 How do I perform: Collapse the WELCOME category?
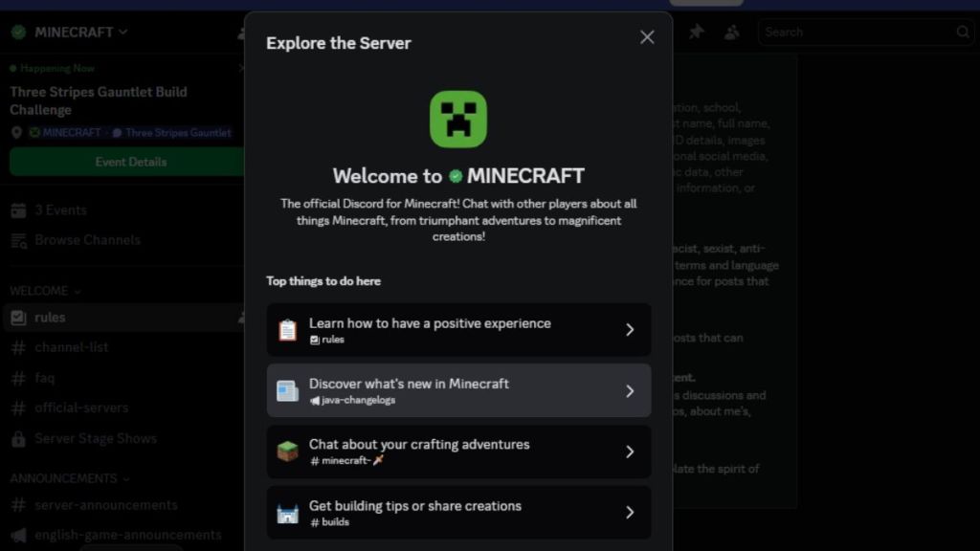click(x=43, y=290)
